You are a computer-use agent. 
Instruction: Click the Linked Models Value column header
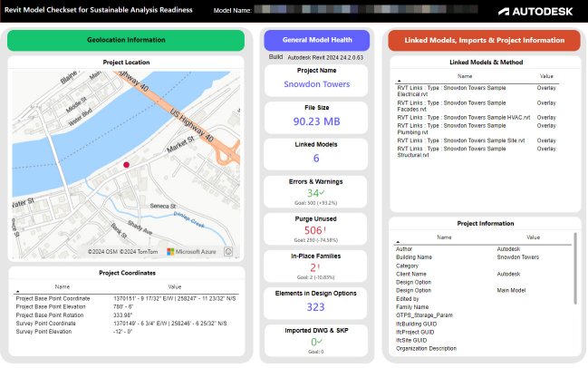pyautogui.click(x=546, y=76)
